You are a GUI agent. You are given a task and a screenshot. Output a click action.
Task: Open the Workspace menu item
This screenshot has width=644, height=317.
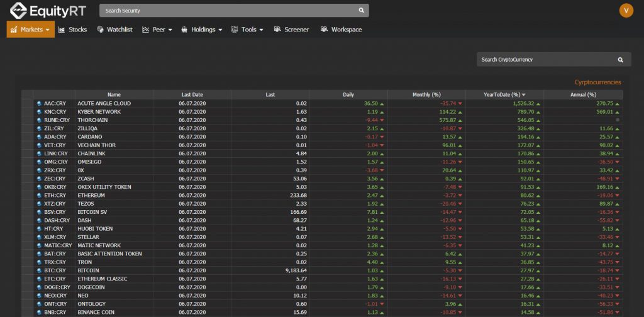click(341, 30)
